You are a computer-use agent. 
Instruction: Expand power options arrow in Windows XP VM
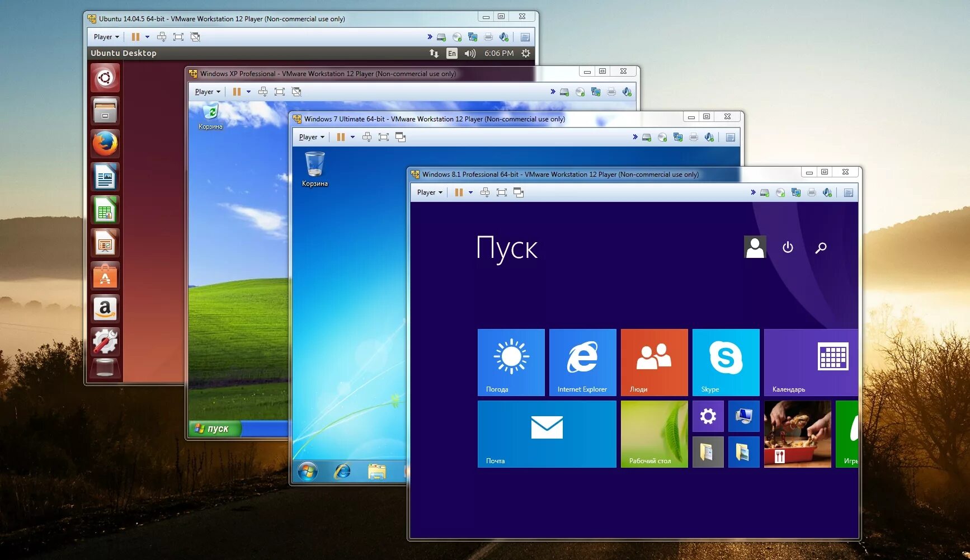pos(248,92)
